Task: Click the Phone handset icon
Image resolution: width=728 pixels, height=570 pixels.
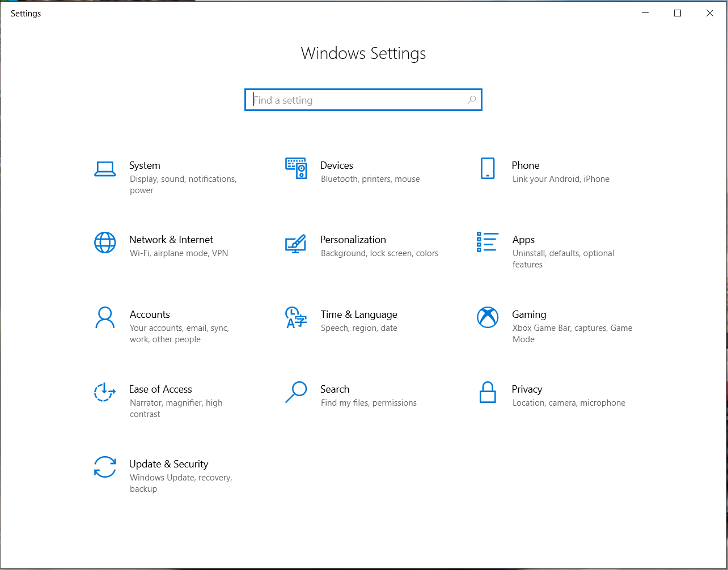Action: click(x=488, y=168)
